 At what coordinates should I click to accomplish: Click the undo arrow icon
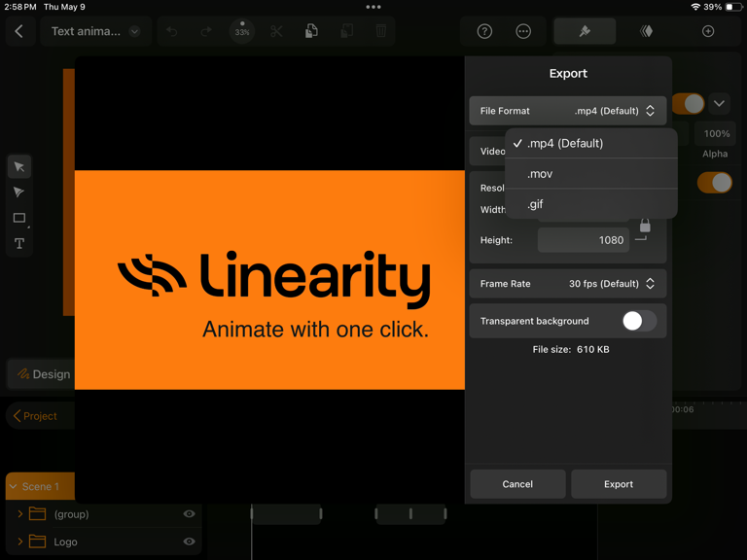point(172,31)
